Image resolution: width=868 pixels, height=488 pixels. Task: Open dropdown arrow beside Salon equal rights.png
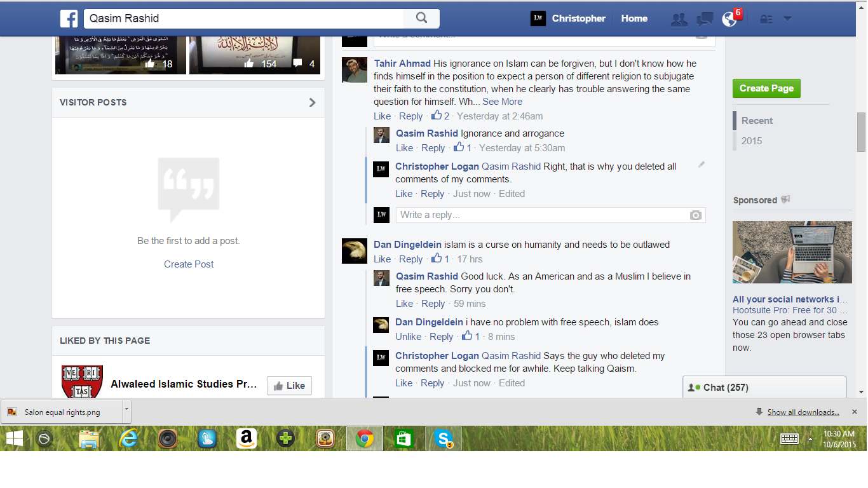(126, 412)
